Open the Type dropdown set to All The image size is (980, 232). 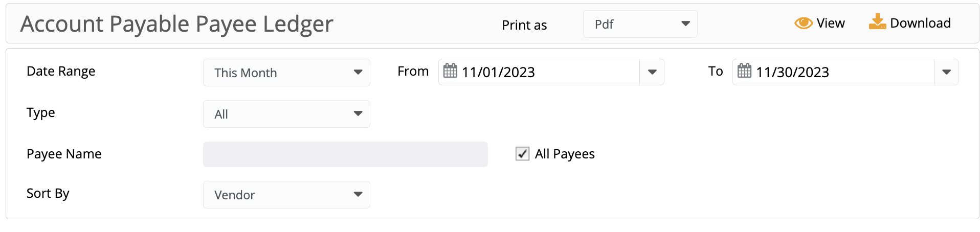[x=286, y=114]
